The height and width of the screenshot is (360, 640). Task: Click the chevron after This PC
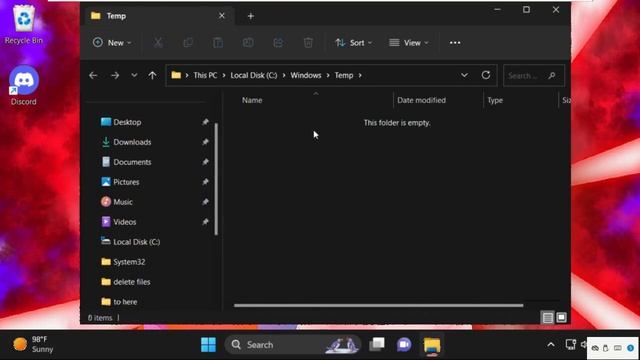(x=224, y=76)
